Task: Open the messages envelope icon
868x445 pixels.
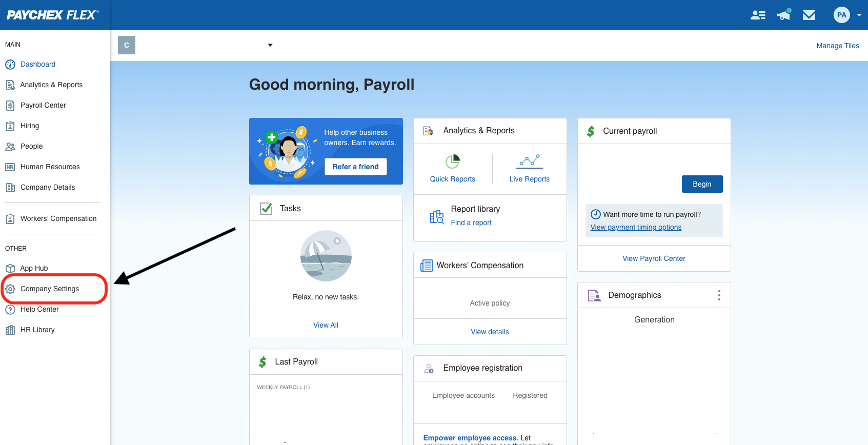Action: tap(809, 15)
